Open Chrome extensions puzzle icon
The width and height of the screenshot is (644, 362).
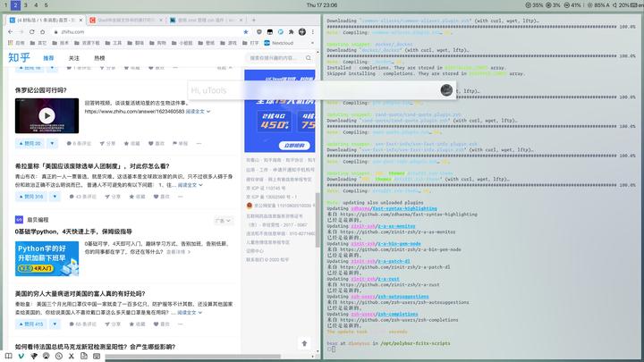coord(292,32)
